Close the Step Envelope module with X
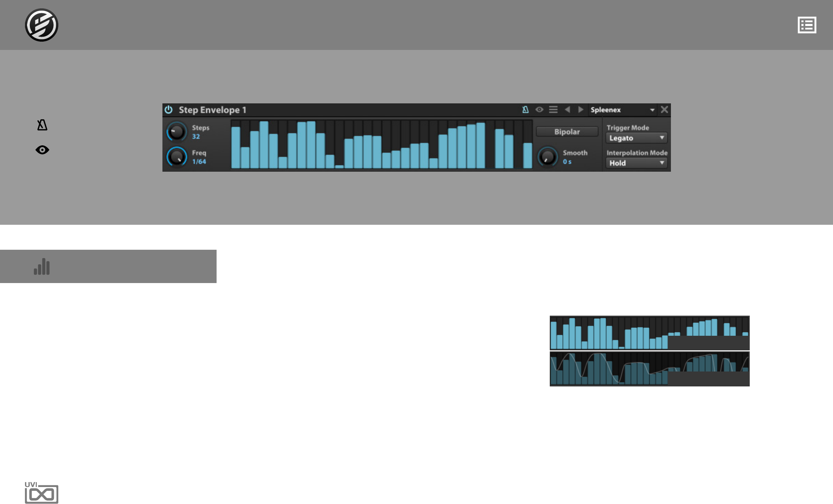833x504 pixels. (x=664, y=110)
